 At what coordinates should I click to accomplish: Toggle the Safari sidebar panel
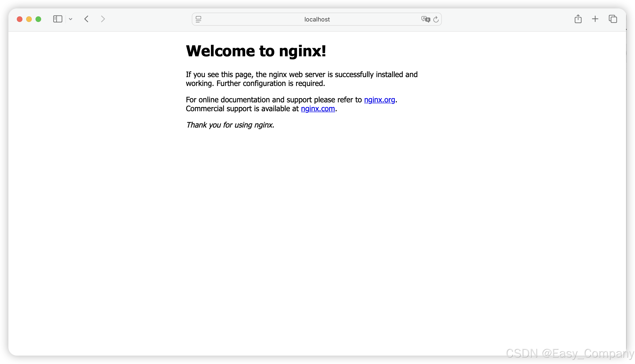[57, 19]
